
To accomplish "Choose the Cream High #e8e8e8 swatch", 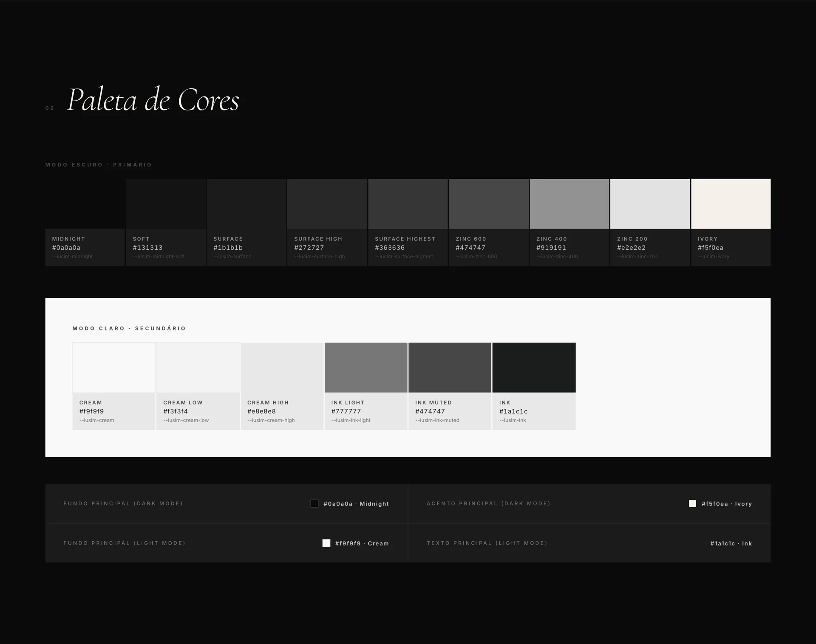I will (x=282, y=367).
